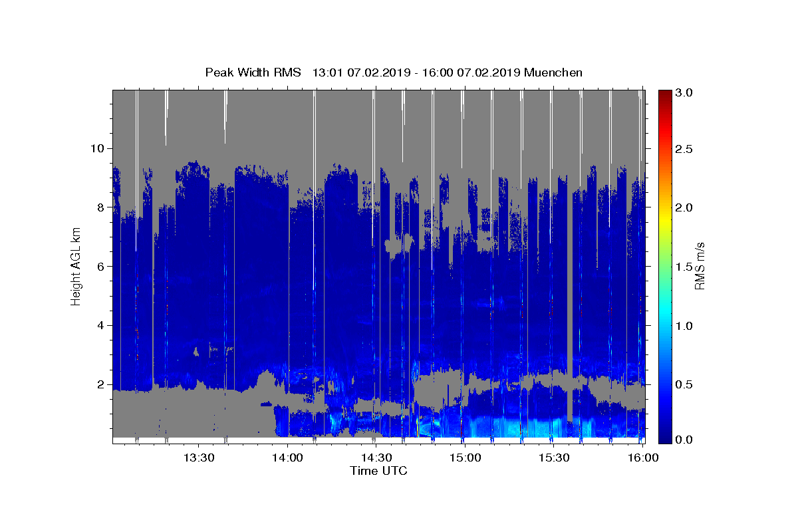
Task: Click the 'Height AGL km' axis label
Action: [x=76, y=266]
